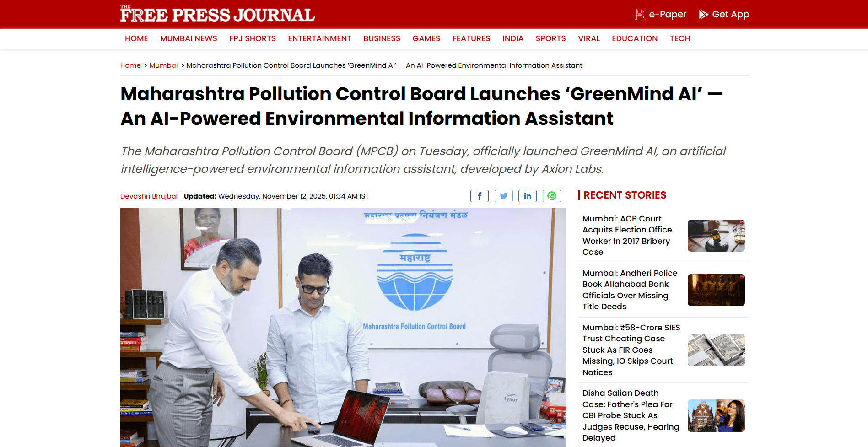Screen dimensions: 868x447
Task: Click the thumbnail for Andheri Police story
Action: (x=716, y=290)
